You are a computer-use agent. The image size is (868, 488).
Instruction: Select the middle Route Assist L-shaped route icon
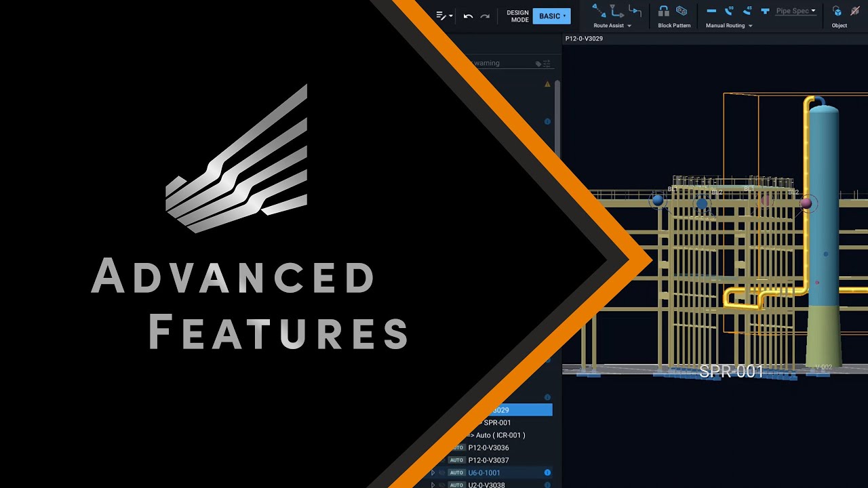click(x=616, y=10)
